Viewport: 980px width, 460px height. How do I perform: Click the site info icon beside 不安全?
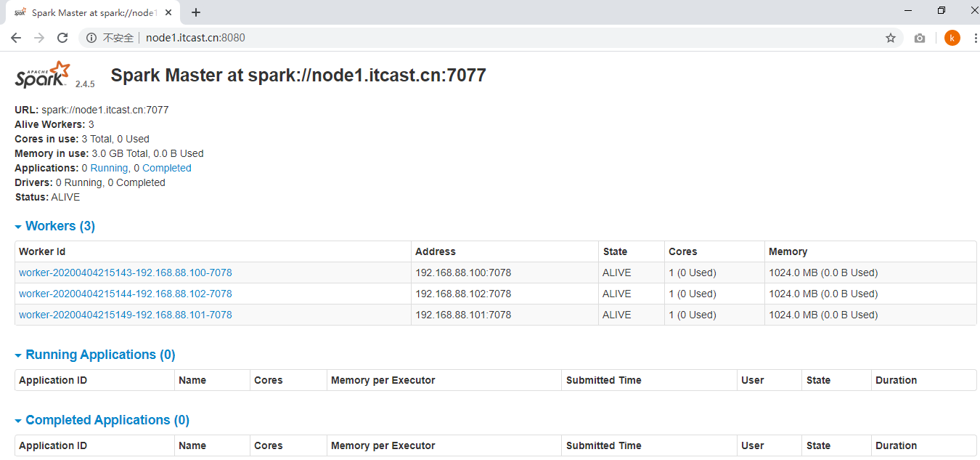(x=91, y=38)
